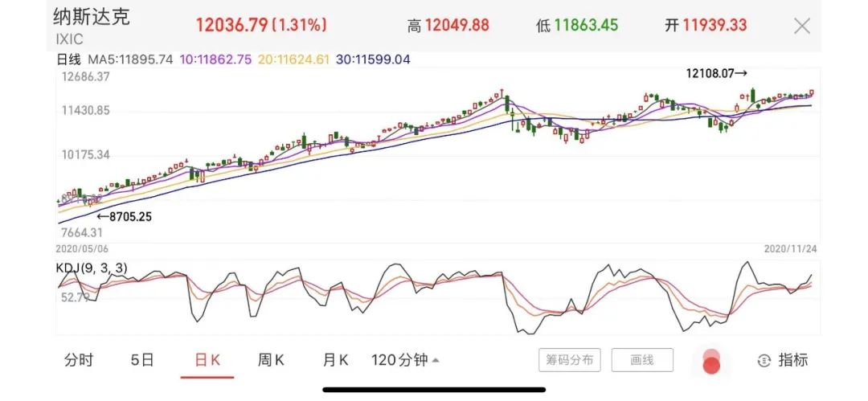This screenshot has width=868, height=401.
Task: Tap the red floating record dot
Action: (710, 365)
